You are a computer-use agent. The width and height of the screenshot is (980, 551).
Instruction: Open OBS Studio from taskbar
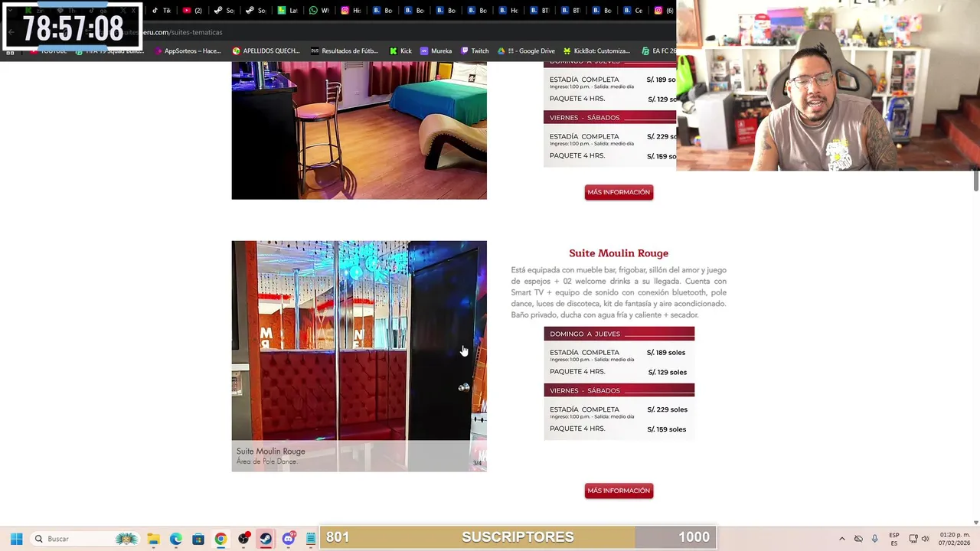coord(243,539)
